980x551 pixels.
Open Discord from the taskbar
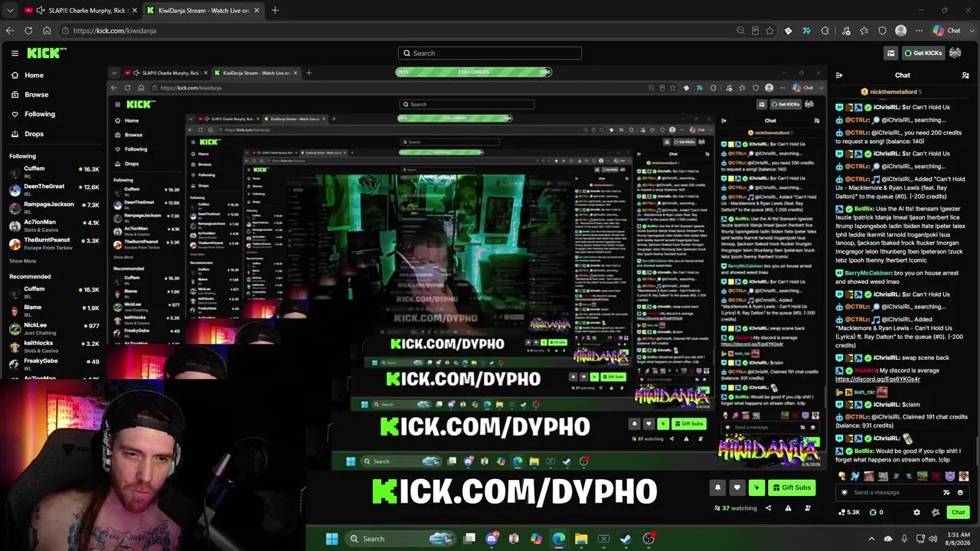tap(492, 539)
